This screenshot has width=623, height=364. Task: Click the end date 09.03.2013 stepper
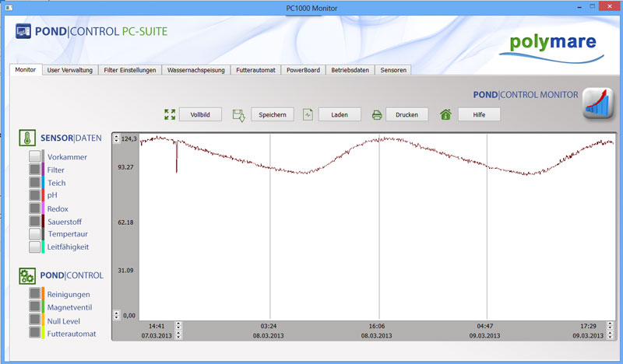coord(608,335)
